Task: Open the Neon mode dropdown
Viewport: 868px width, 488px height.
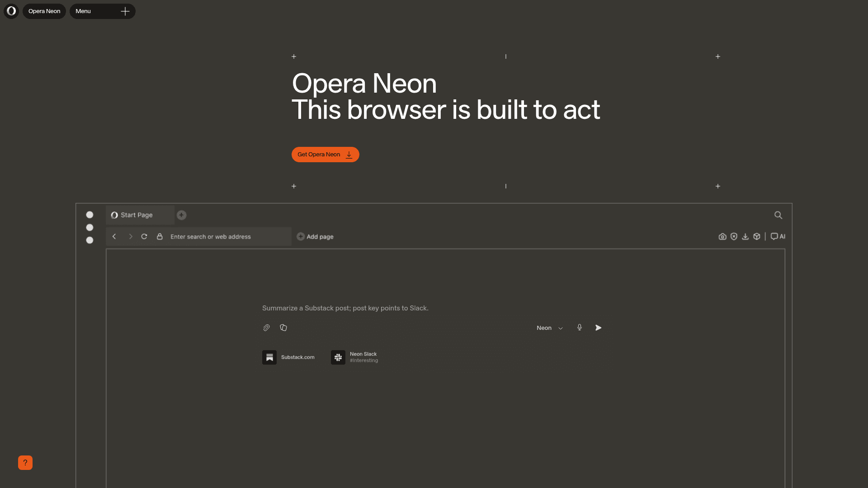Action: [x=550, y=328]
